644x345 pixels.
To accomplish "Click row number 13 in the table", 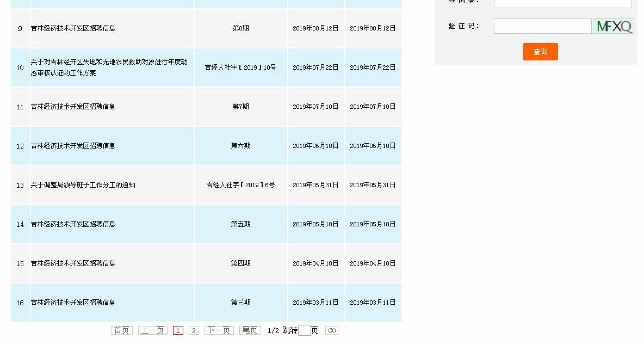I will (20, 186).
